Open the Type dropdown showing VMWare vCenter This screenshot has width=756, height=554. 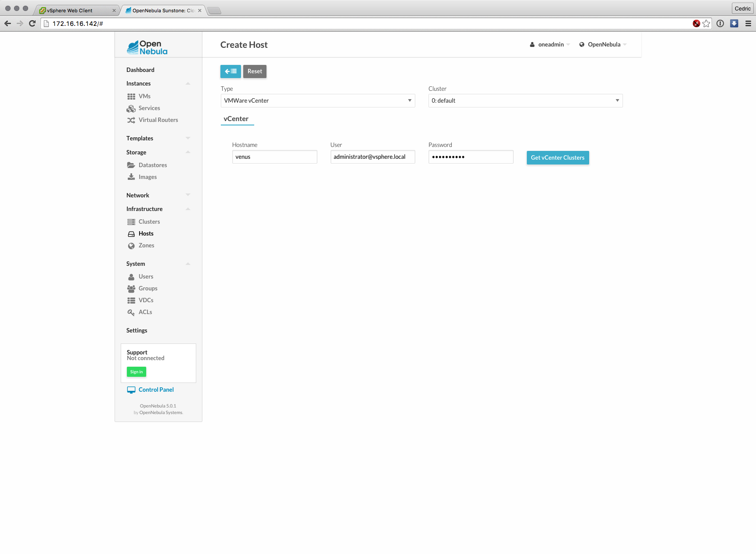[x=317, y=101]
